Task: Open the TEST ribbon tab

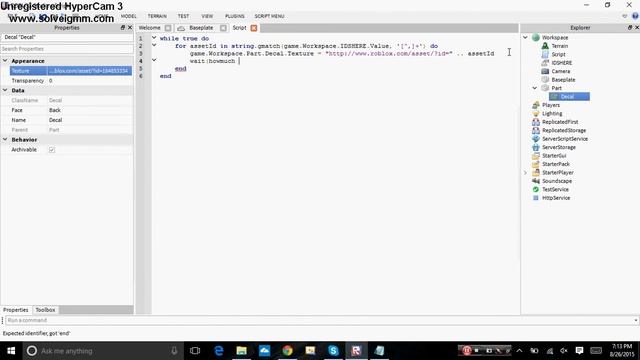Action: coord(183,16)
